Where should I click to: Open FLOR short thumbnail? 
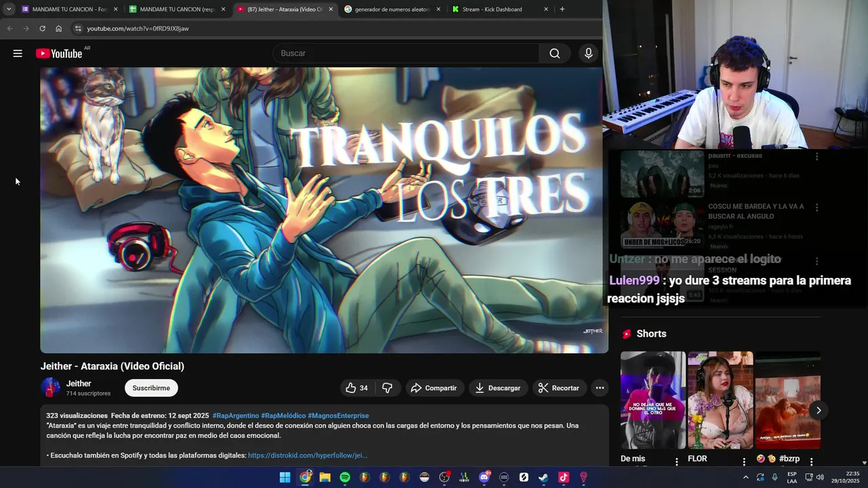(x=720, y=400)
